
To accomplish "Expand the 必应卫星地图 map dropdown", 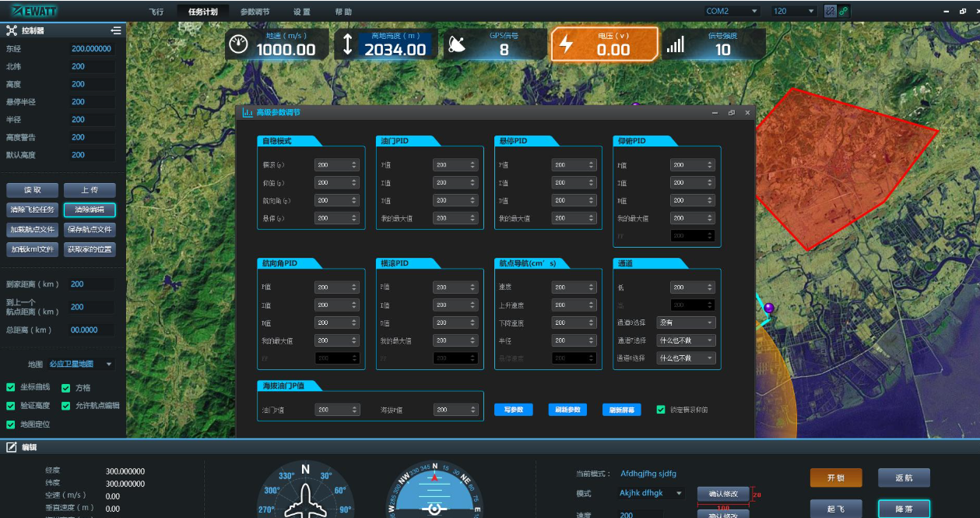I will (x=81, y=364).
